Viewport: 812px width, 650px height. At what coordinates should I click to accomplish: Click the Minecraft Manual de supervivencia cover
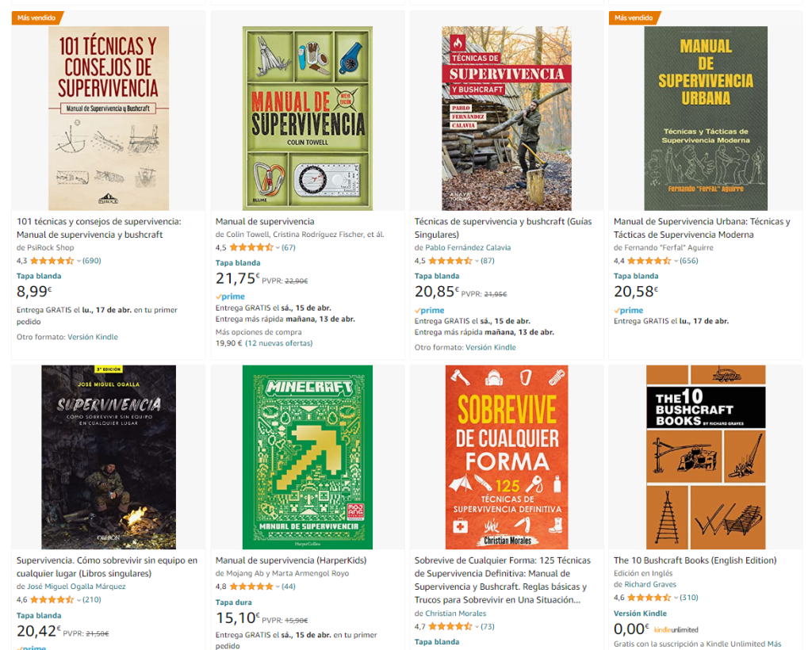(x=308, y=457)
